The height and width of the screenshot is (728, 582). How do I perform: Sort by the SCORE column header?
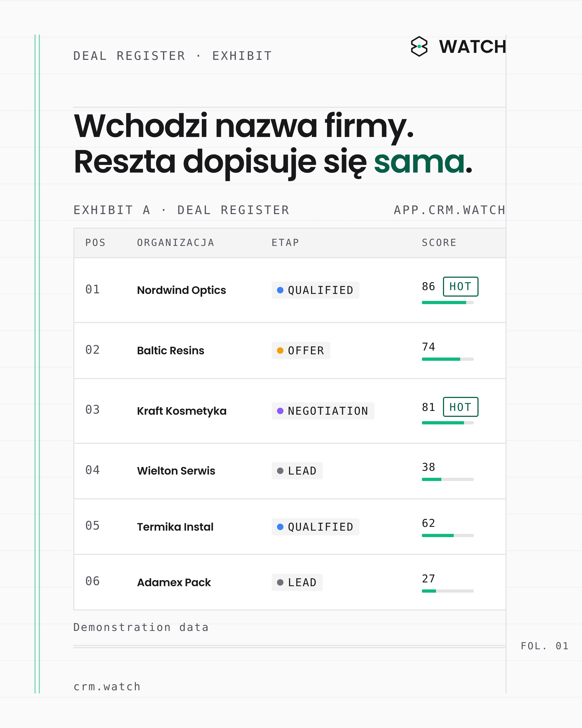pyautogui.click(x=439, y=242)
